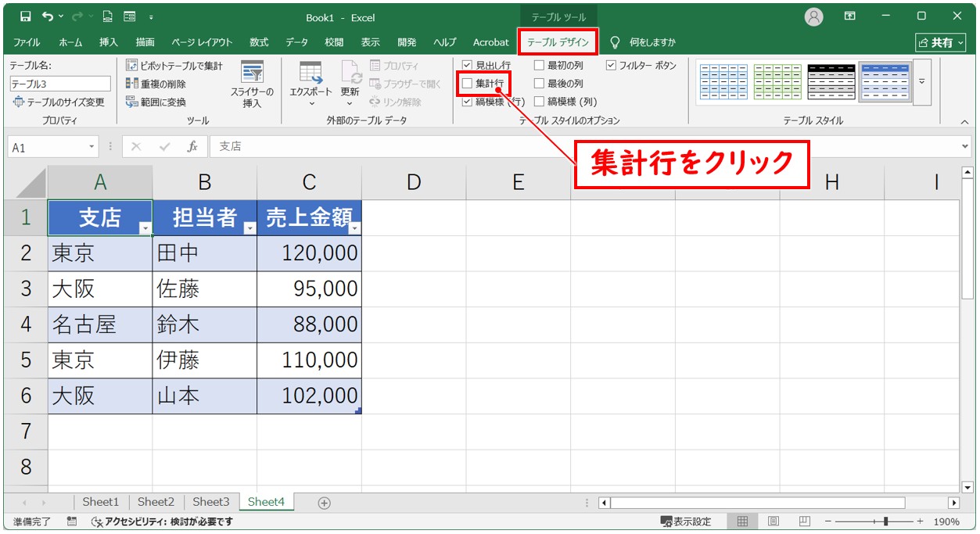Click Summarize with PivotTable icon
Image resolution: width=980 pixels, height=534 pixels.
pyautogui.click(x=132, y=66)
